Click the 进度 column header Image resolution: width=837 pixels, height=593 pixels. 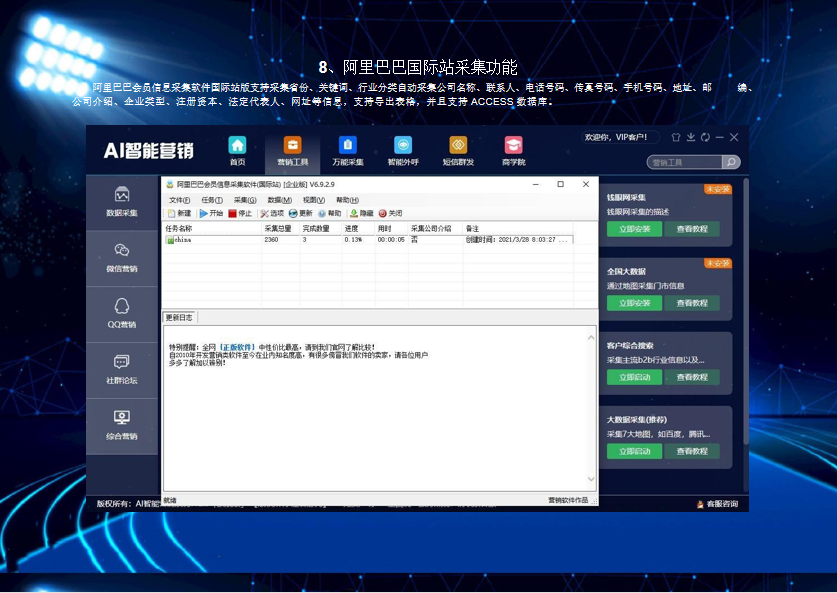[358, 228]
